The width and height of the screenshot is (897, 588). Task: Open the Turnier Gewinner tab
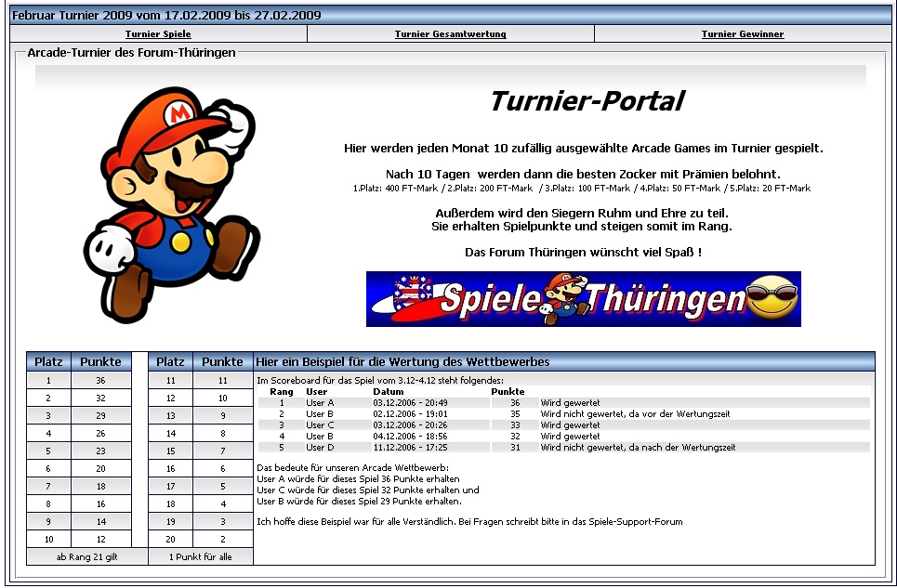(x=743, y=33)
